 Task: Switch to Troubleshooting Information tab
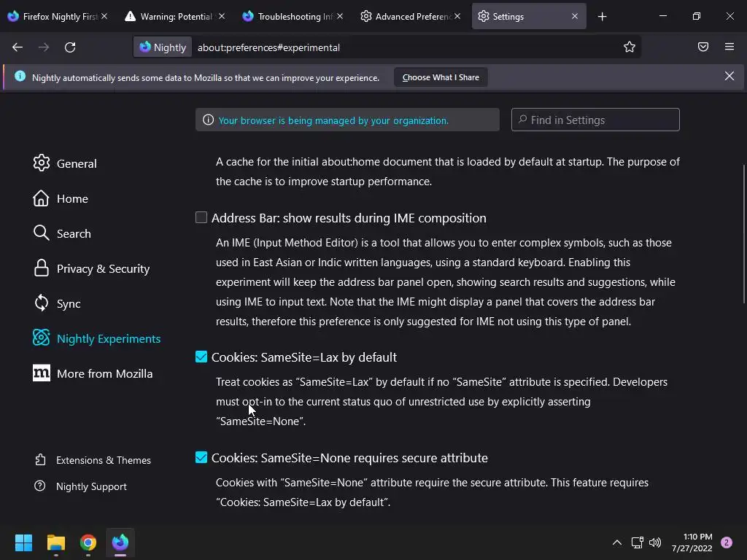292,16
